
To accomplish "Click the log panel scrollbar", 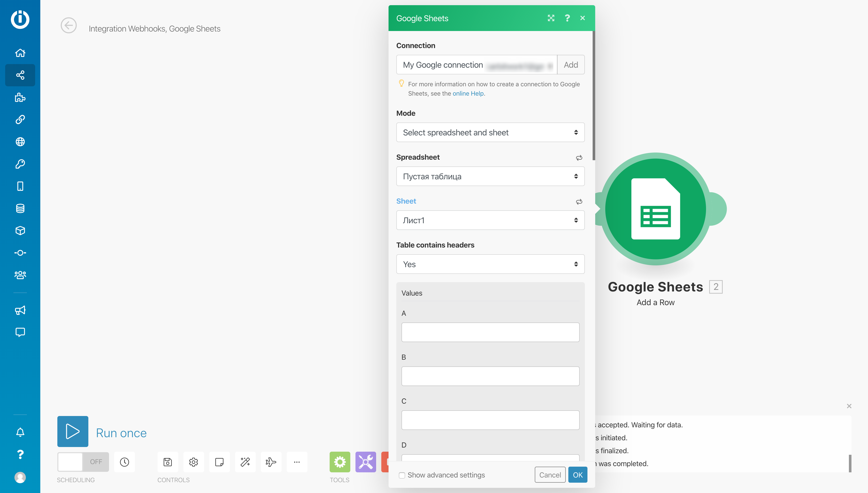I will point(850,463).
